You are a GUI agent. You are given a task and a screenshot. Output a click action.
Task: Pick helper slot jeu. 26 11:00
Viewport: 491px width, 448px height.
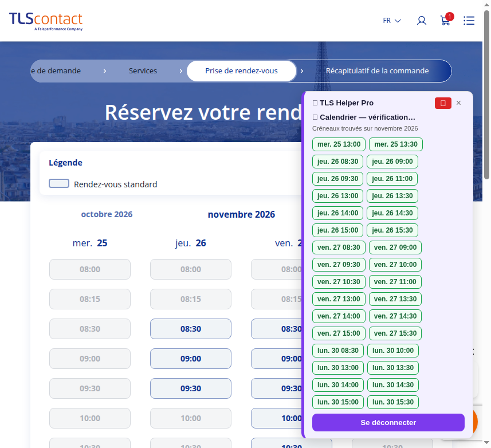(392, 179)
